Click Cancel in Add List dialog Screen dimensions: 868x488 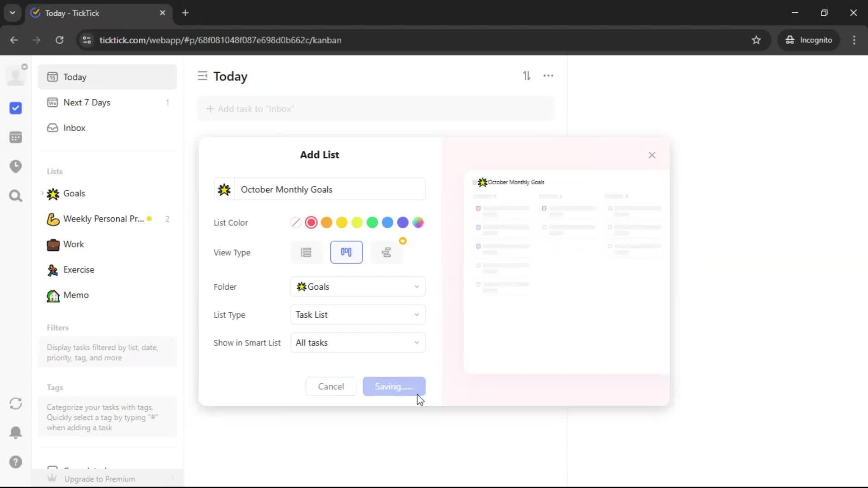pos(330,386)
